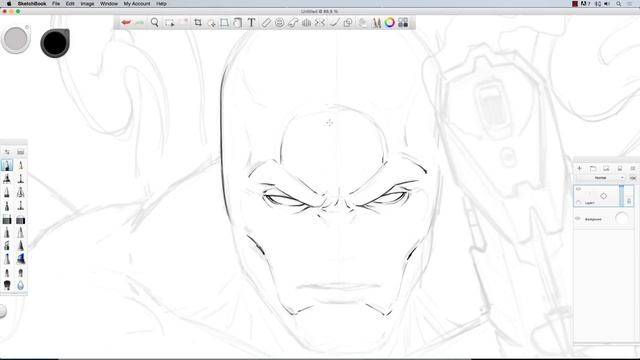Open the Edit menu
640x360 pixels.
point(70,4)
